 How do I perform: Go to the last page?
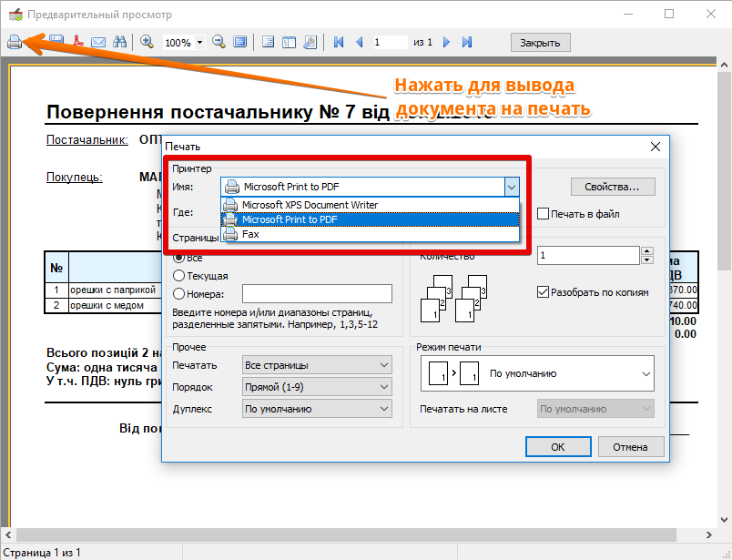coord(467,42)
